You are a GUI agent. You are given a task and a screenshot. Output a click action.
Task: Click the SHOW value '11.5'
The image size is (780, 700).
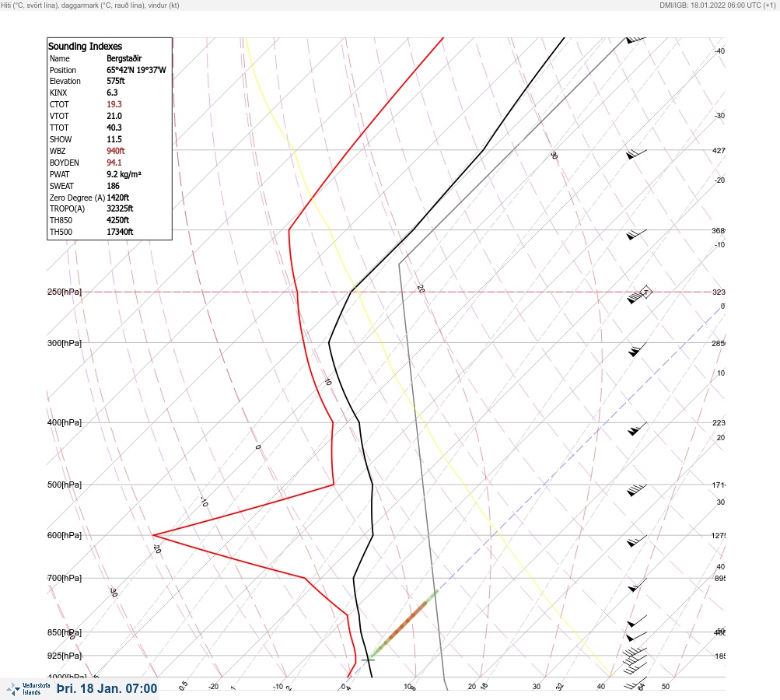pos(114,139)
